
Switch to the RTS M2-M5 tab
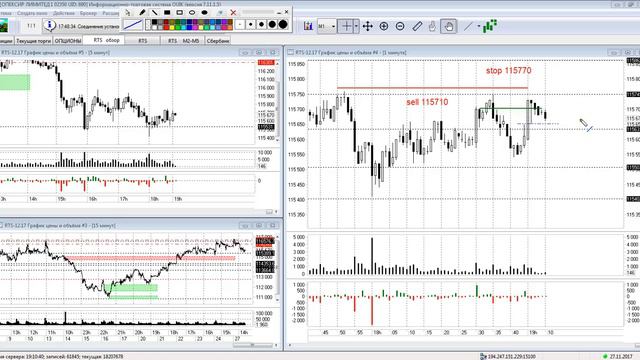(183, 41)
